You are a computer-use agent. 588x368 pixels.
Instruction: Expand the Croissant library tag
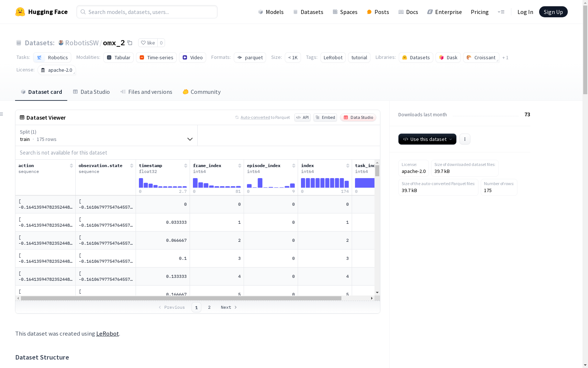click(x=481, y=57)
